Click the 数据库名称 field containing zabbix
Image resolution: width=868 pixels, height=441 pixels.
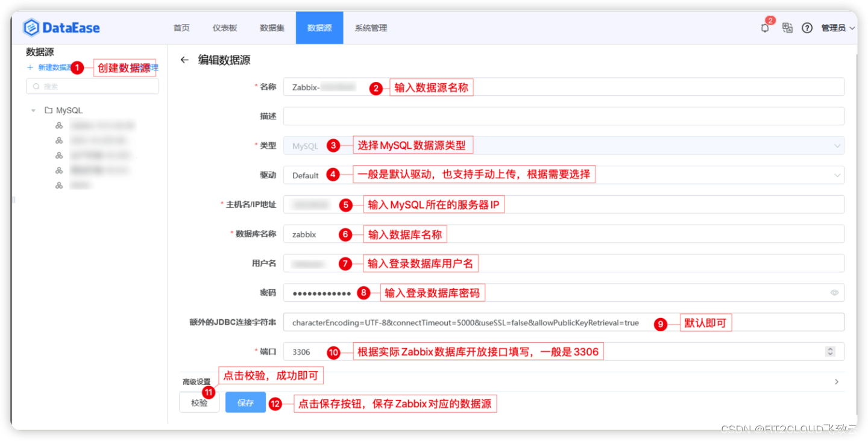click(564, 234)
